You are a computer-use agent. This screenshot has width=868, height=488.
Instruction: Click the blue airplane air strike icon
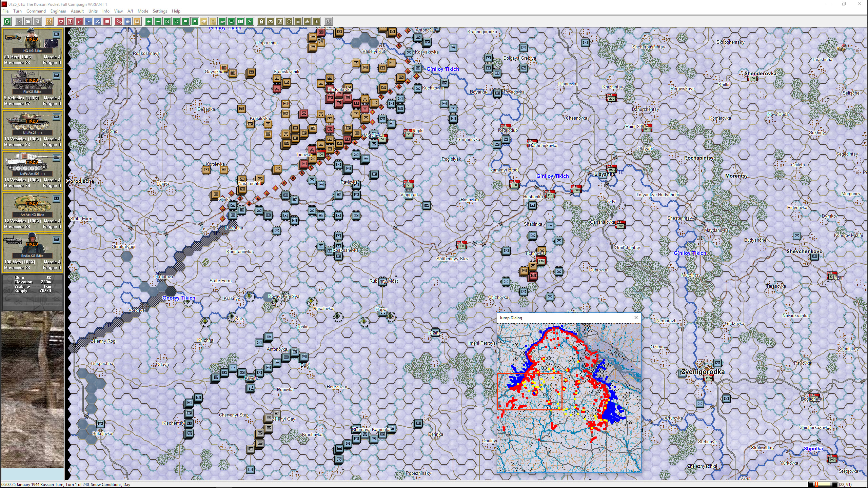98,21
